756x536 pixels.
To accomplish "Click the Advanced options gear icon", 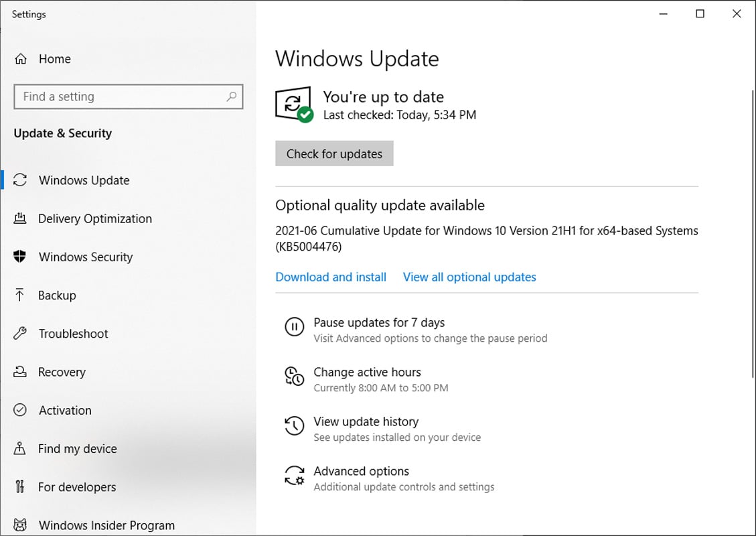I will [294, 476].
